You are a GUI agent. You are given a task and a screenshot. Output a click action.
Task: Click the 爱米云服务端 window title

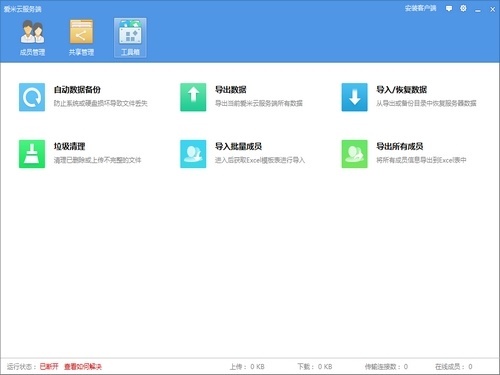point(23,9)
